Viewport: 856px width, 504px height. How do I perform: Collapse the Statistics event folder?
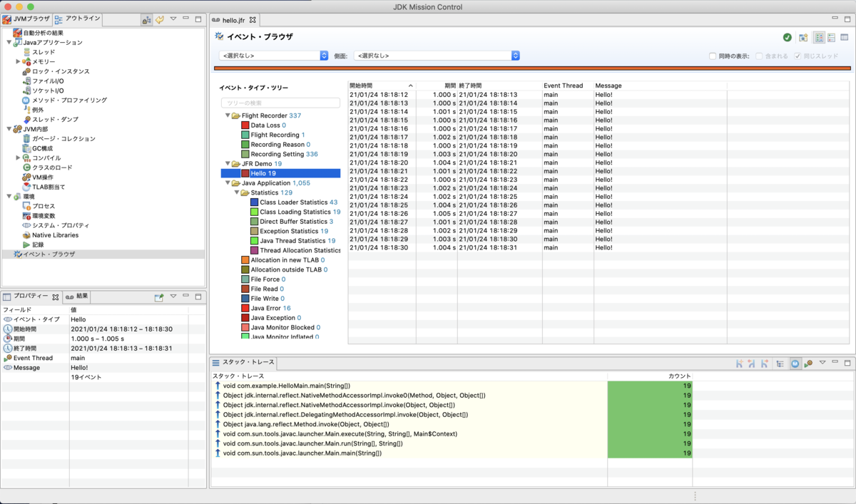tap(237, 192)
